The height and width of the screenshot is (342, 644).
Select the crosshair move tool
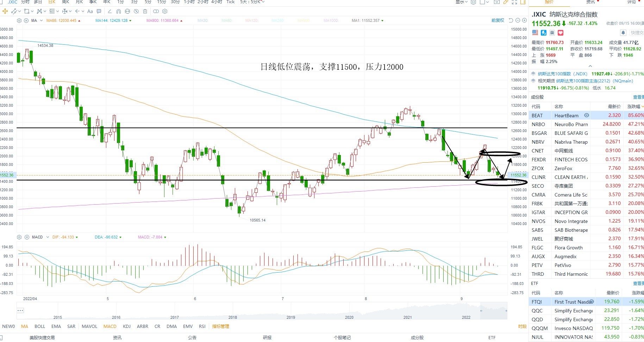click(x=5, y=11)
